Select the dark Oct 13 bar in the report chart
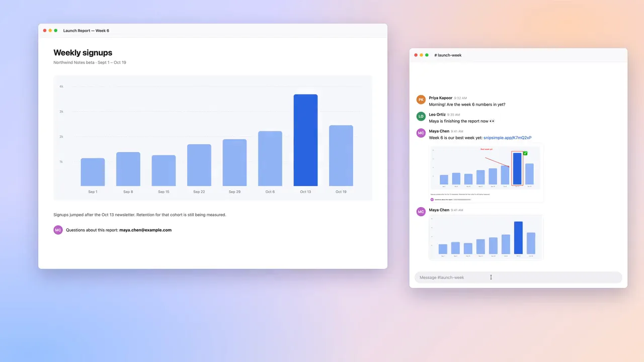Image resolution: width=644 pixels, height=362 pixels. [x=305, y=140]
